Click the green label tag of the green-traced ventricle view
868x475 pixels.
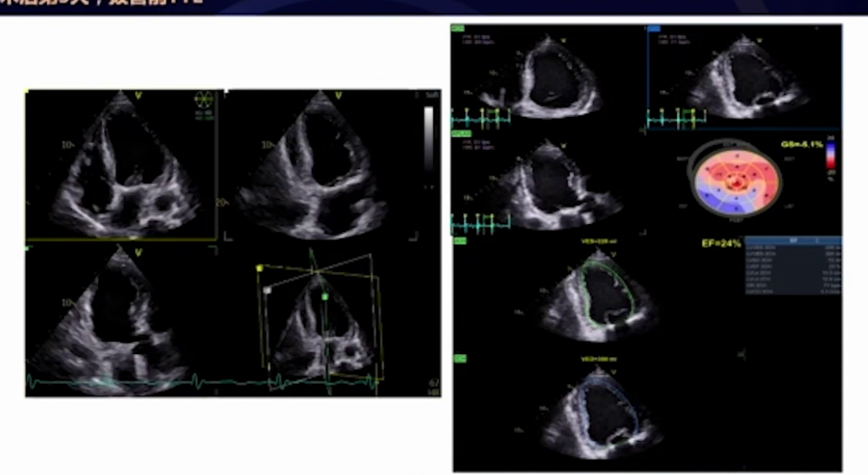[x=460, y=240]
